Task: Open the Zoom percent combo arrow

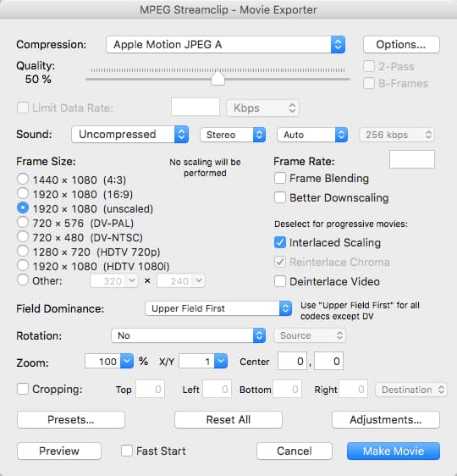Action: coord(127,361)
